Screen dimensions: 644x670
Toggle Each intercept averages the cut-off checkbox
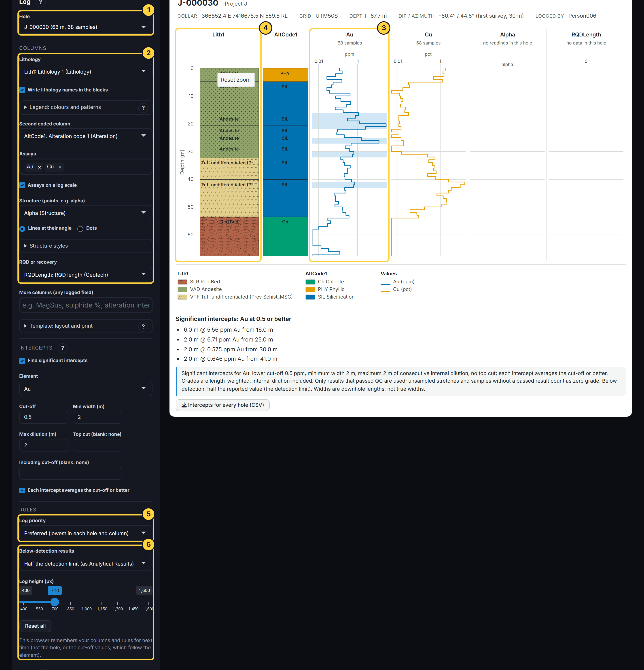coord(22,490)
